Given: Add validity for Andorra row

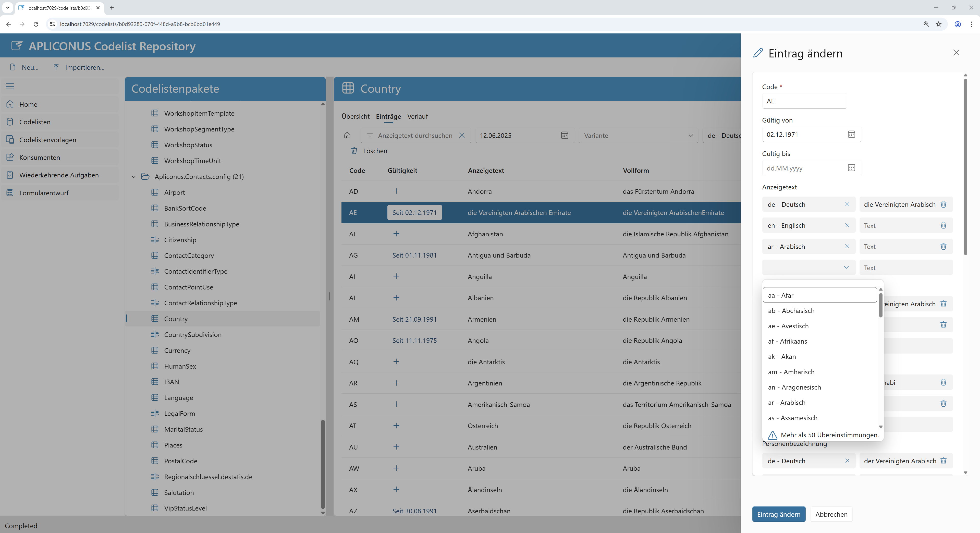Looking at the screenshot, I should 396,191.
